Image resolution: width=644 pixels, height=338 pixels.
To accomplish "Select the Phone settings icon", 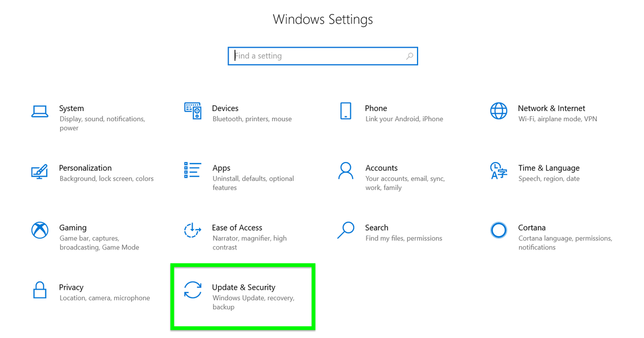I will tap(346, 112).
